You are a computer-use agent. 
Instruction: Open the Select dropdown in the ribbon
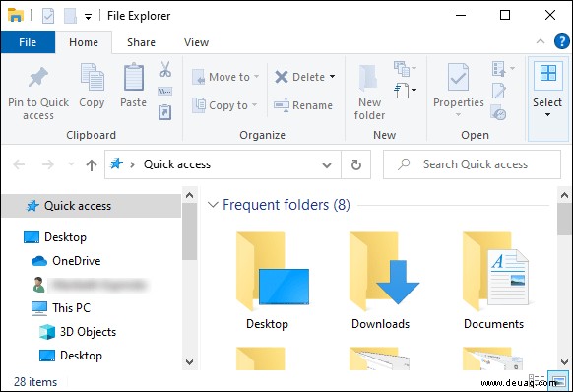(547, 98)
